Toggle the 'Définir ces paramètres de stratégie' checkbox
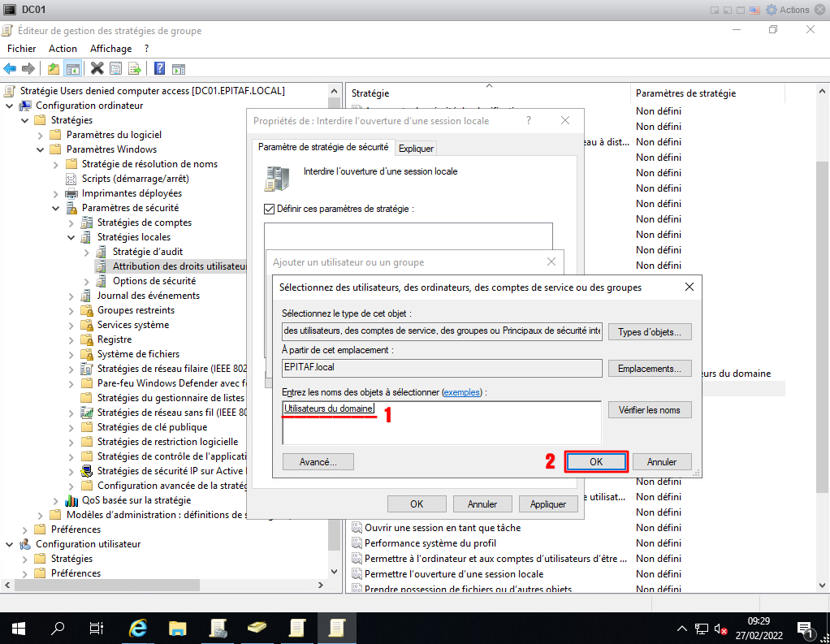The height and width of the screenshot is (644, 830). tap(270, 209)
